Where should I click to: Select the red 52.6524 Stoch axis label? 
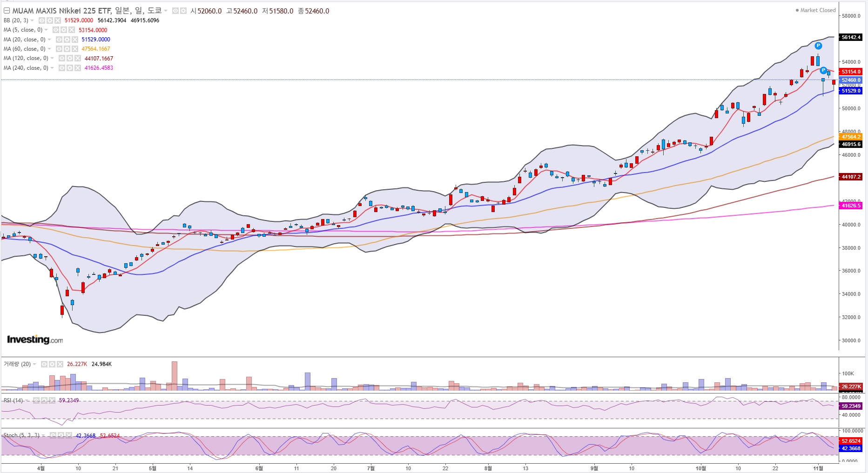pyautogui.click(x=851, y=441)
